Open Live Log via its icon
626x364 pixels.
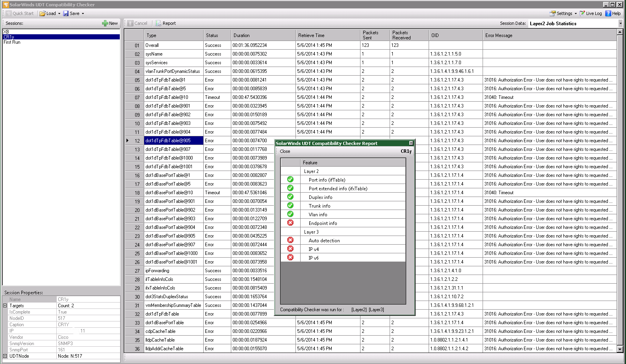click(582, 13)
